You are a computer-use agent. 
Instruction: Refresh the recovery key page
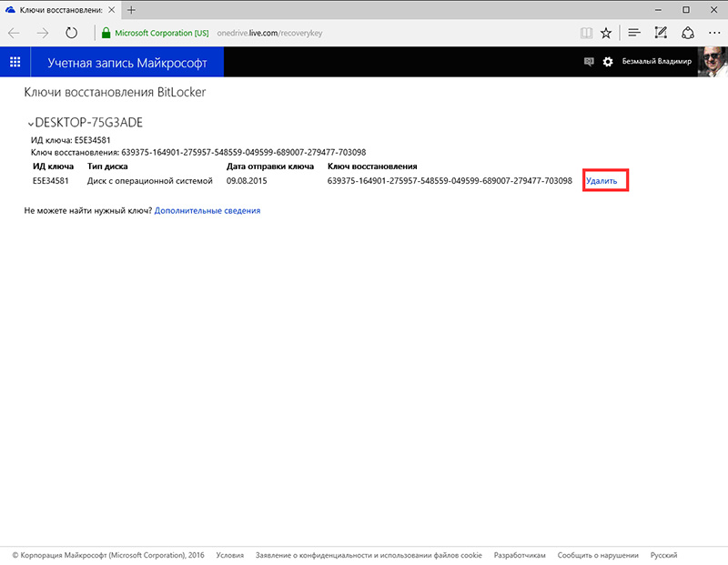(71, 33)
